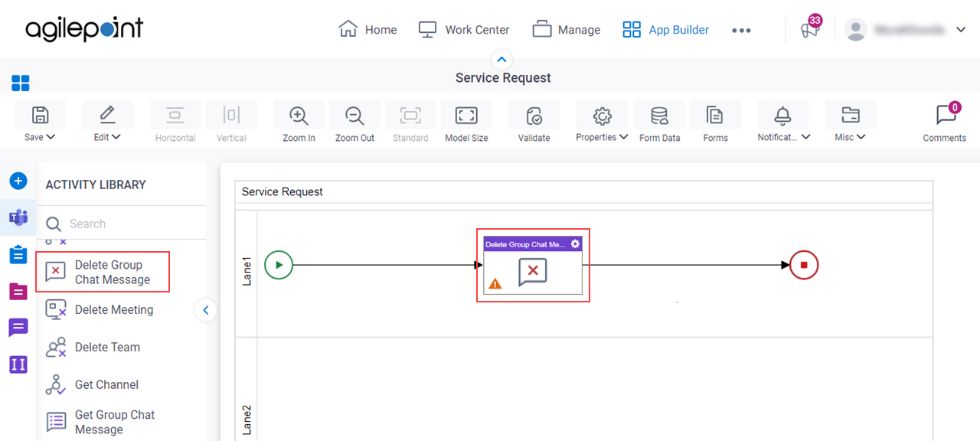Expand the Edit dropdown arrow

tap(116, 137)
